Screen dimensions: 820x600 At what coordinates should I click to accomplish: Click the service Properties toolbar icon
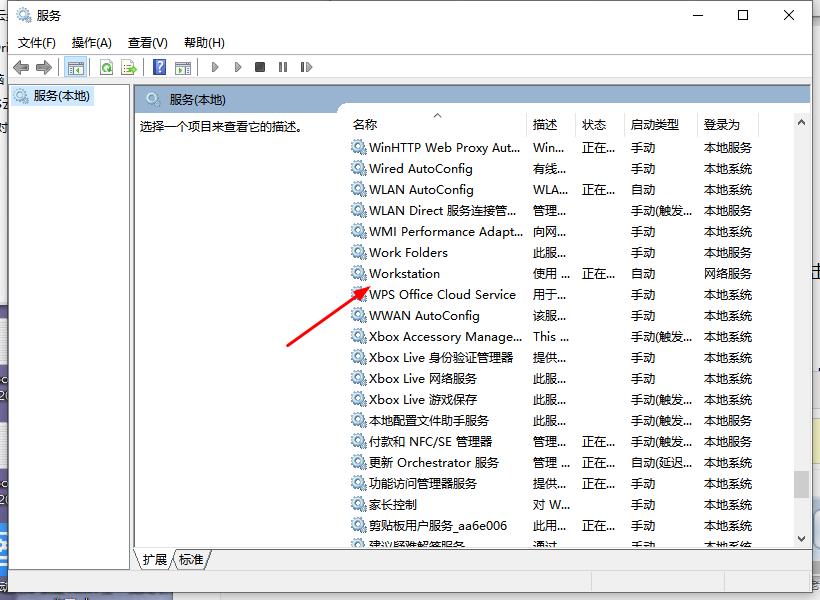pyautogui.click(x=183, y=67)
